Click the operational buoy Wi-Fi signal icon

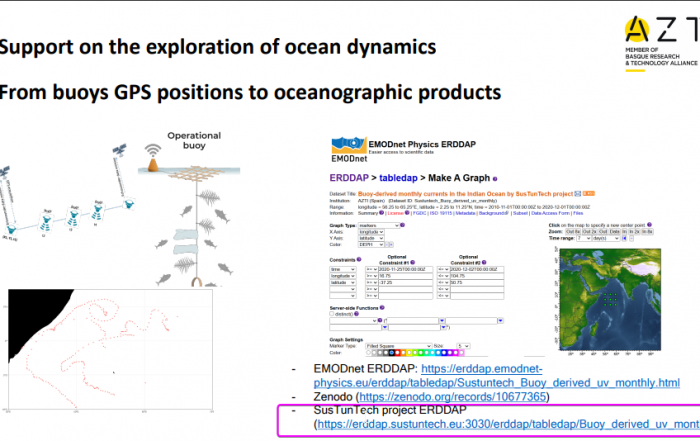click(x=153, y=150)
